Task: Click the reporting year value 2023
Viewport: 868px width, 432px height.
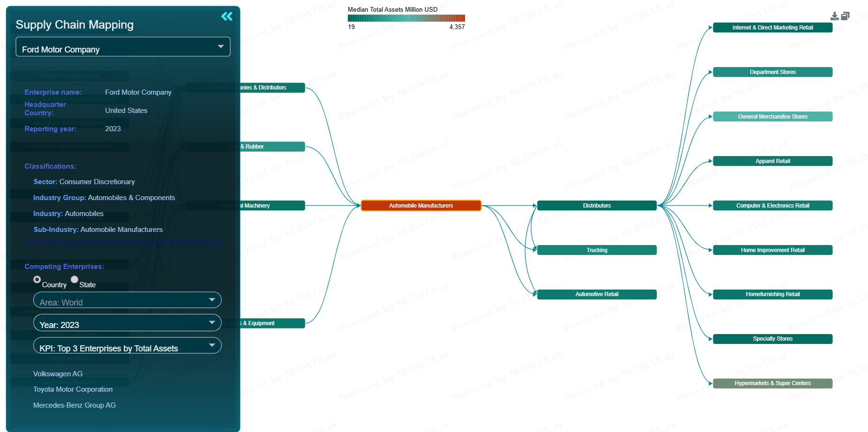Action: pyautogui.click(x=113, y=129)
